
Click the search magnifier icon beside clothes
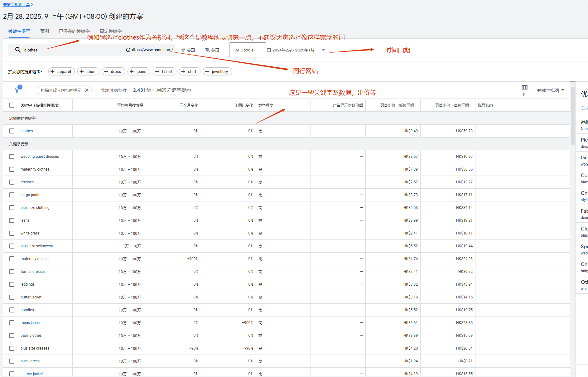[18, 50]
